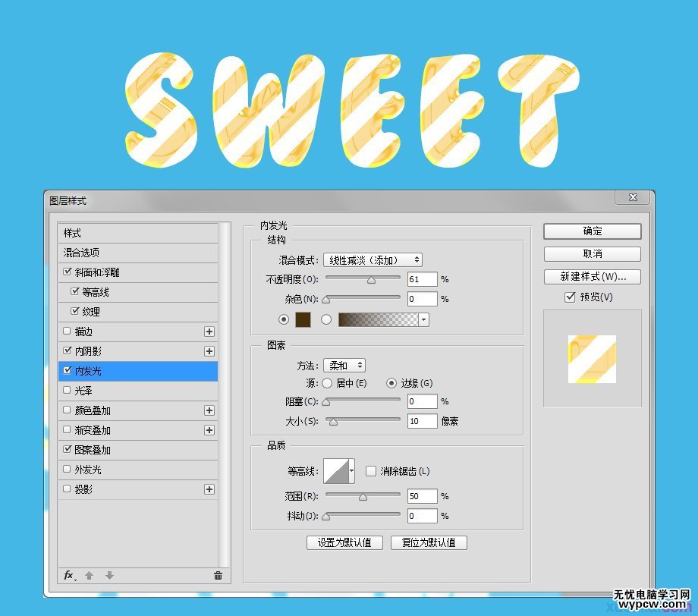Open the 样式 panel entry
Image resolution: width=698 pixels, height=616 pixels.
[x=138, y=233]
